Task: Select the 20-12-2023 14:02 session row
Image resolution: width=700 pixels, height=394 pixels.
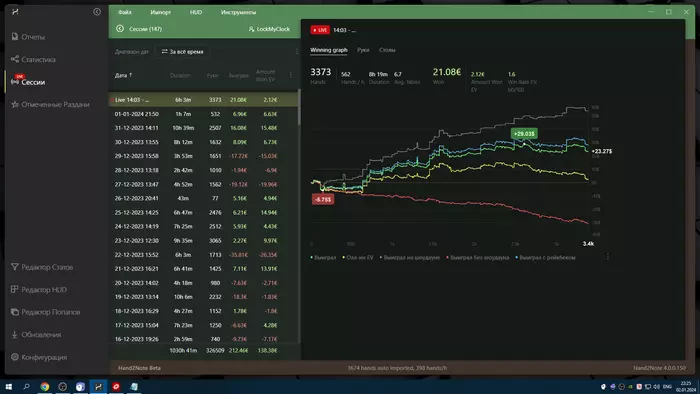Action: pyautogui.click(x=203, y=282)
